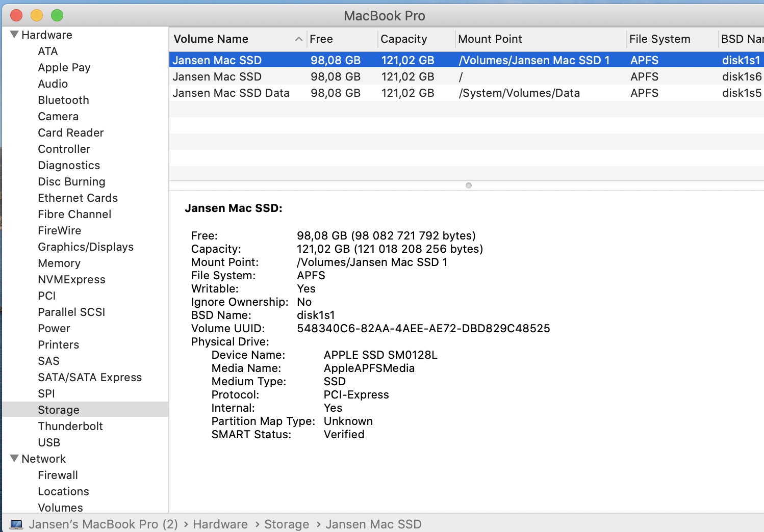Select PCI in the sidebar

47,296
